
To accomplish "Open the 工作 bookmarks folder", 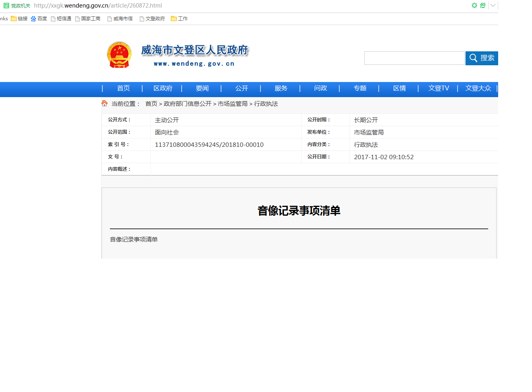I will point(179,19).
